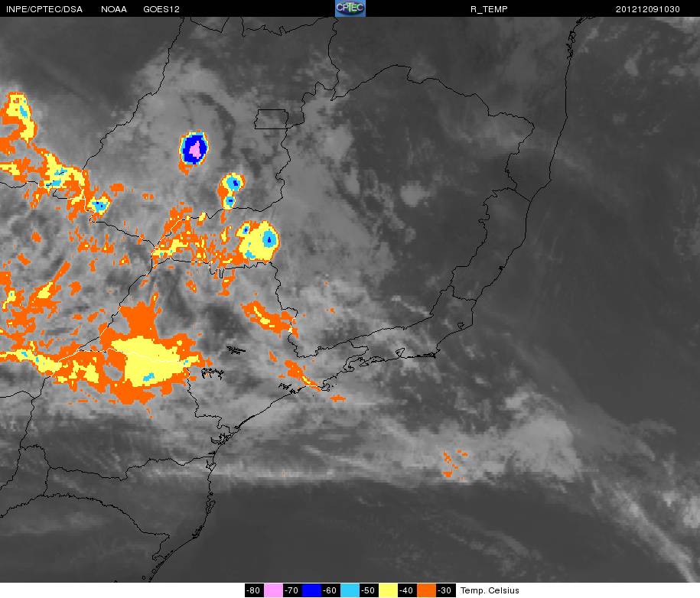Viewport: 700px width, 598px height.
Task: Click the pink -80 legend swatch
Action: click(x=273, y=590)
